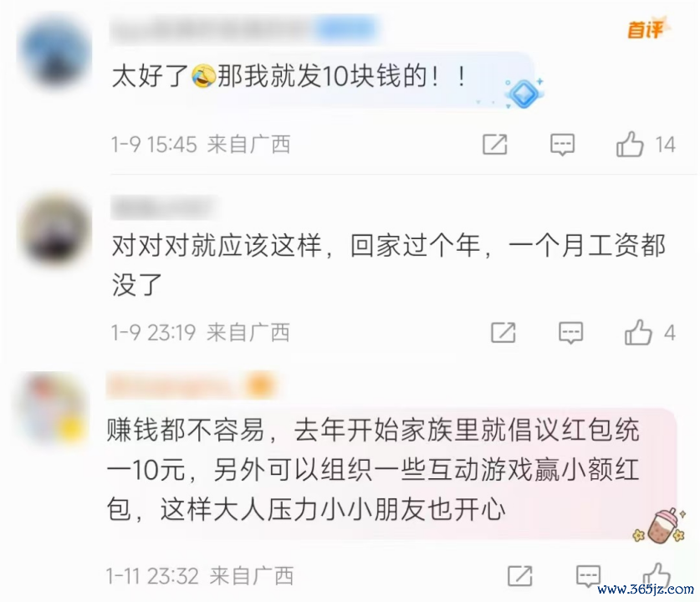Tap the www.365jz.com watermark link
Viewport: 700px width, 602px height.
coord(646,589)
